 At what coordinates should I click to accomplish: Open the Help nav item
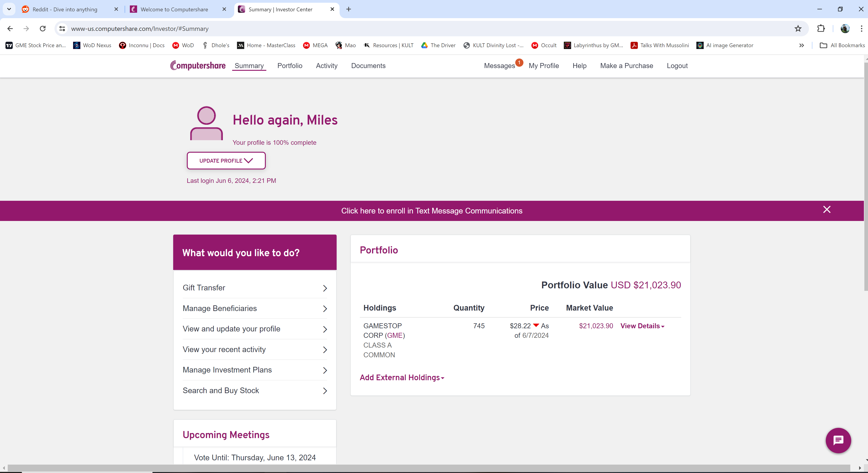(579, 66)
